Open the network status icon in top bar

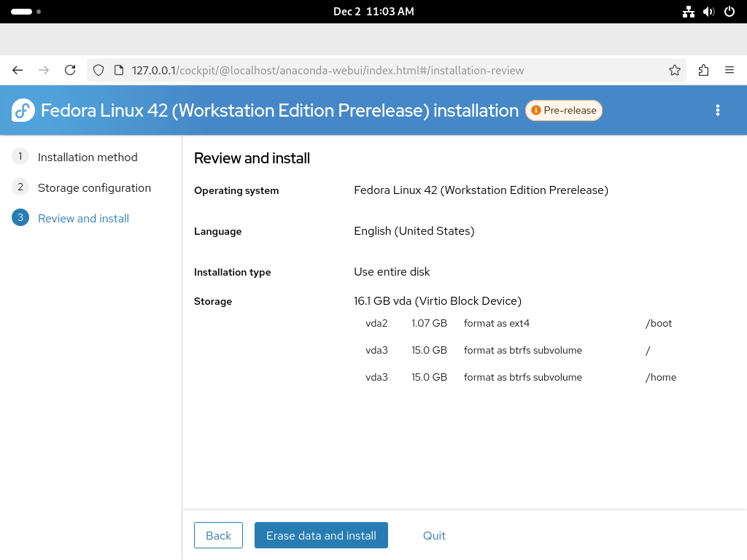pyautogui.click(x=689, y=12)
